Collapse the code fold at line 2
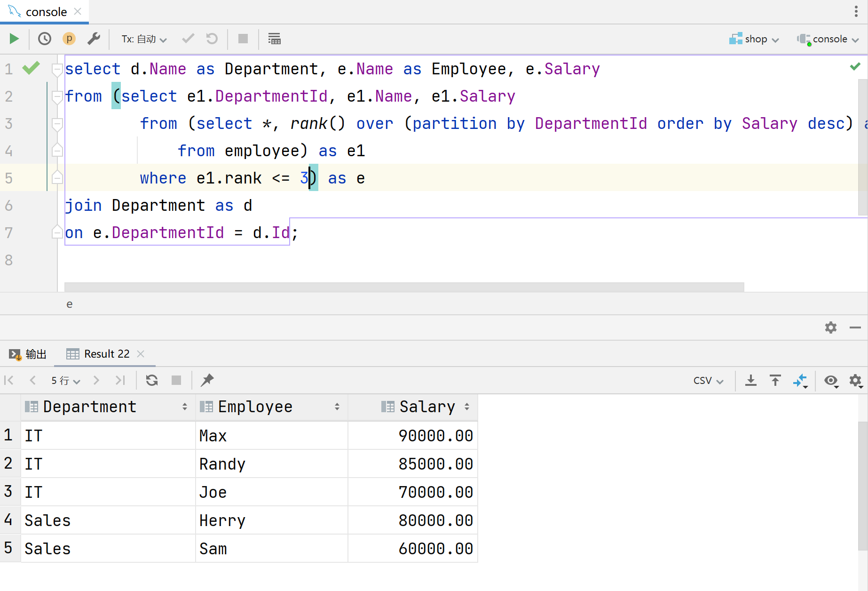This screenshot has height=591, width=868. coord(57,97)
